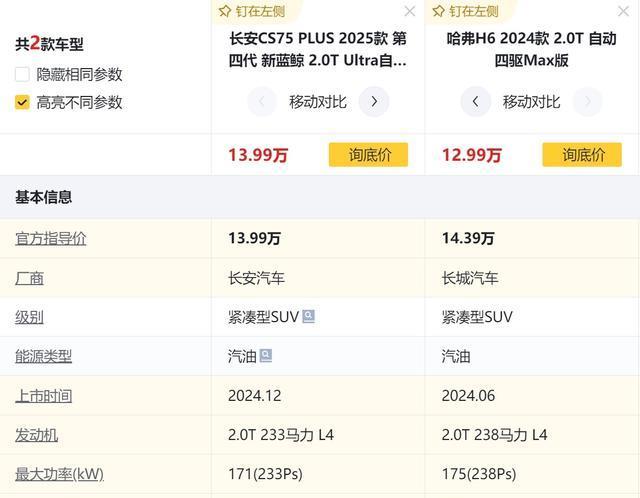Open 官方指导价 parameter link
Screen dimensions: 640x498
tap(51, 238)
